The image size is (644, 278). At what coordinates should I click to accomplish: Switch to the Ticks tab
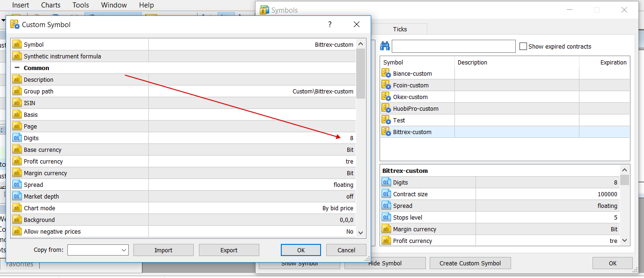coord(400,29)
